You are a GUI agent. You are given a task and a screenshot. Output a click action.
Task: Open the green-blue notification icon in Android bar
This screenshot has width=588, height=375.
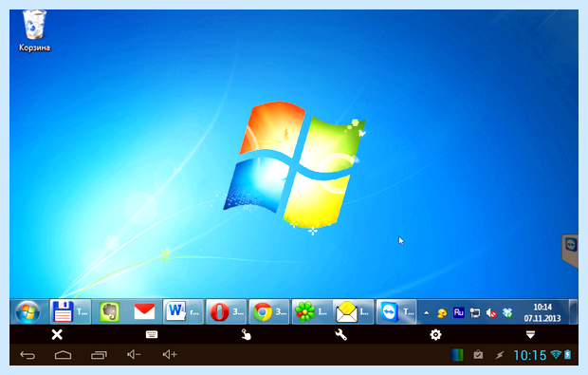coord(457,355)
